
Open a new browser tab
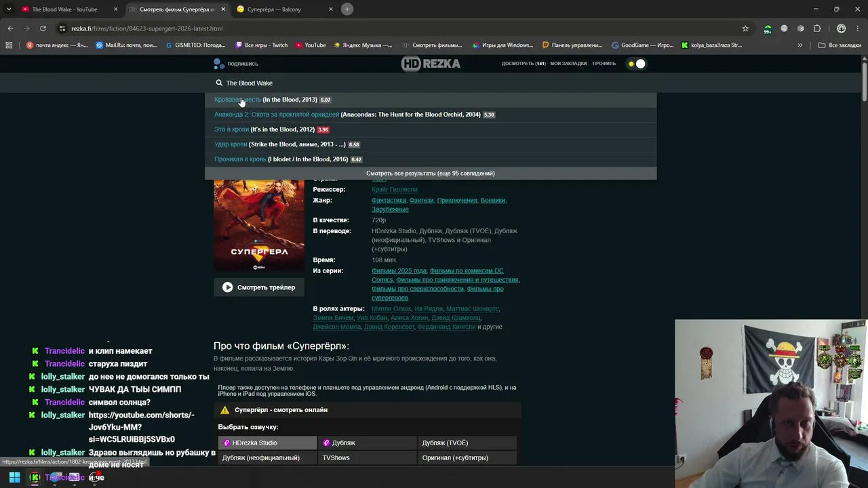347,9
